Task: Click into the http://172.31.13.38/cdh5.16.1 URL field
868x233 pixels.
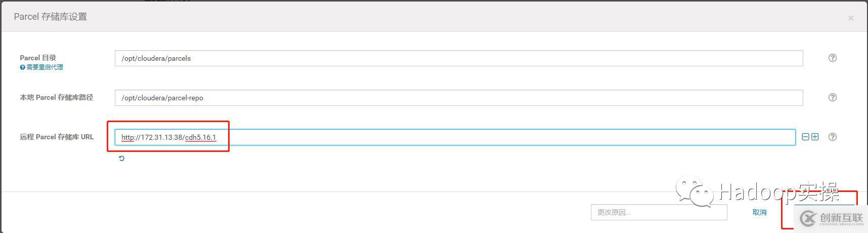Action: coord(454,137)
